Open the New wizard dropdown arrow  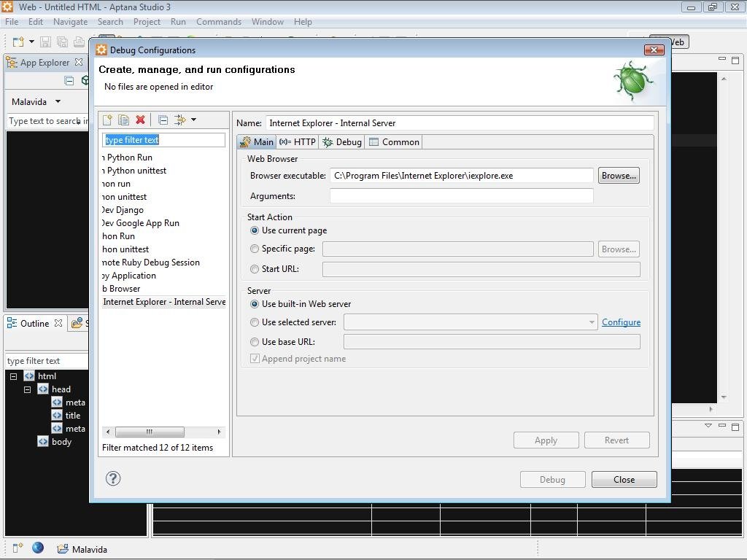tap(31, 42)
